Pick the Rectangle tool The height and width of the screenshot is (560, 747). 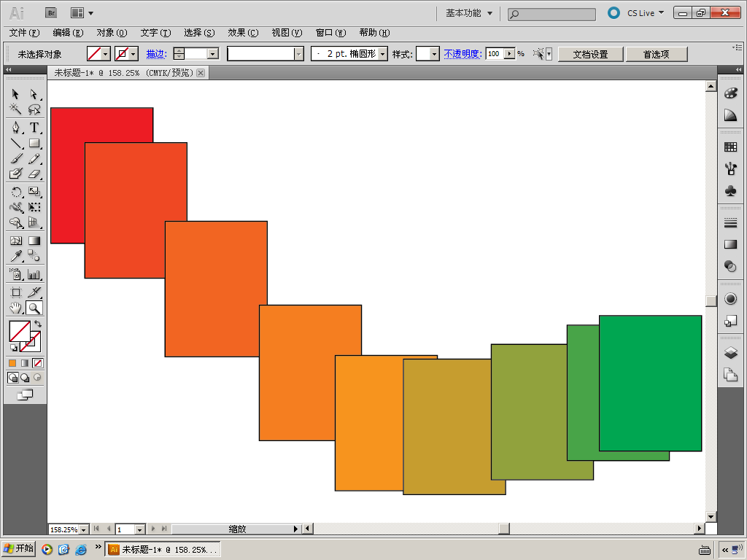[x=34, y=143]
